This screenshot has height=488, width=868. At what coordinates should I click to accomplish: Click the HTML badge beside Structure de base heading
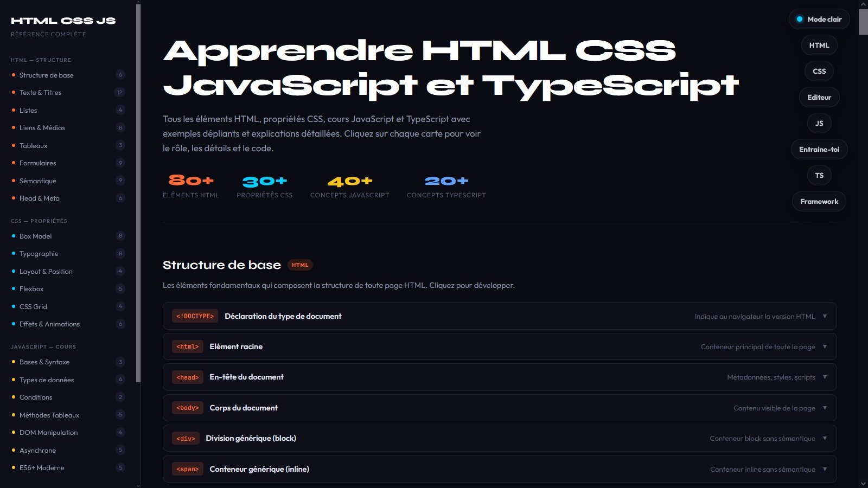click(x=299, y=265)
